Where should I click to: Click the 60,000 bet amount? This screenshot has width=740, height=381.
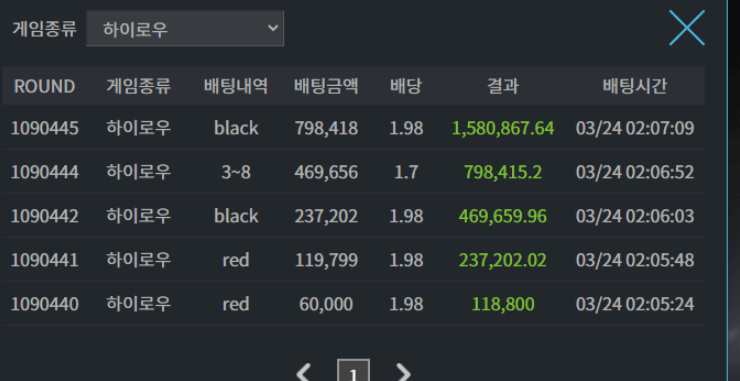click(x=326, y=304)
